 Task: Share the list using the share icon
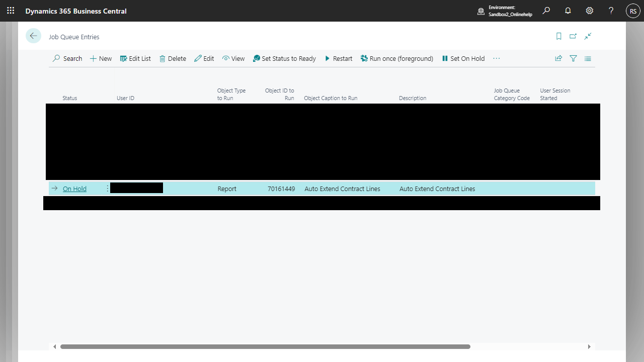pos(558,58)
